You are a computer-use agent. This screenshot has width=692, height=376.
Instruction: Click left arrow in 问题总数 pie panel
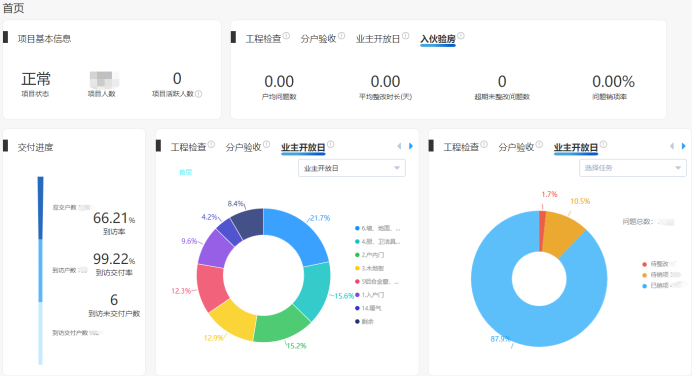(672, 146)
